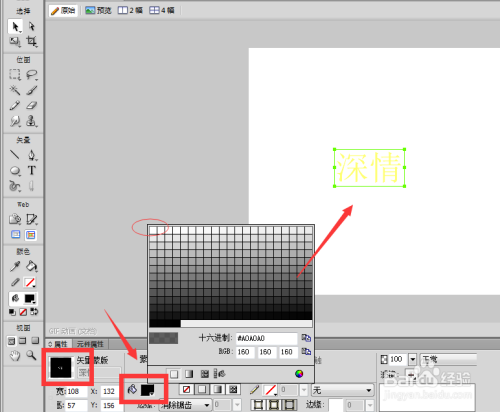Open stroke tip size dropdown arrow
Screen dimensions: 500x412
tap(304, 389)
